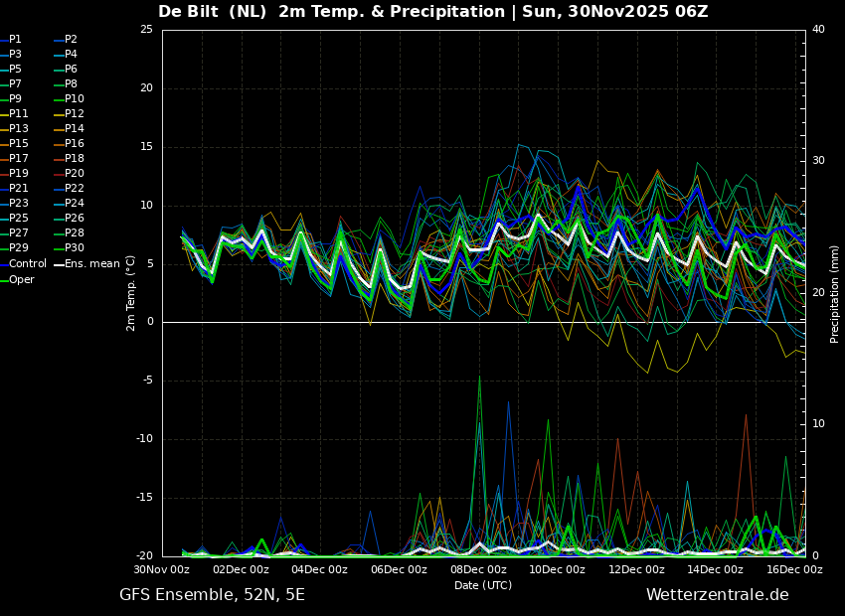Viewport: 845px width, 616px height.
Task: Click the P1 legend entry
Action: pyautogui.click(x=15, y=40)
